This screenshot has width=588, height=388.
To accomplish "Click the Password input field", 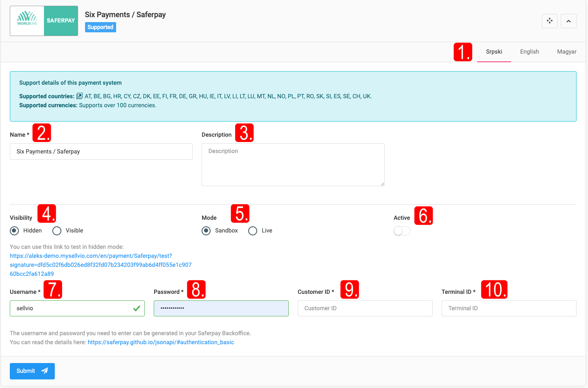I will point(221,308).
